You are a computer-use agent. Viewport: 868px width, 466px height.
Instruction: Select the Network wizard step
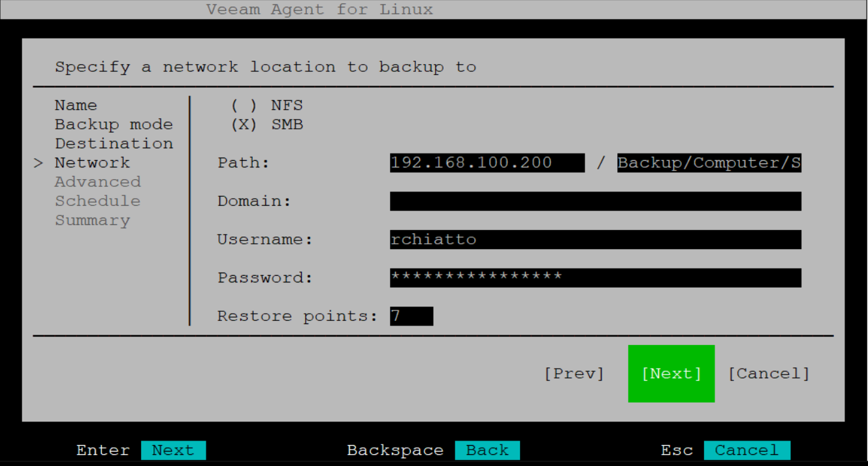(92, 163)
